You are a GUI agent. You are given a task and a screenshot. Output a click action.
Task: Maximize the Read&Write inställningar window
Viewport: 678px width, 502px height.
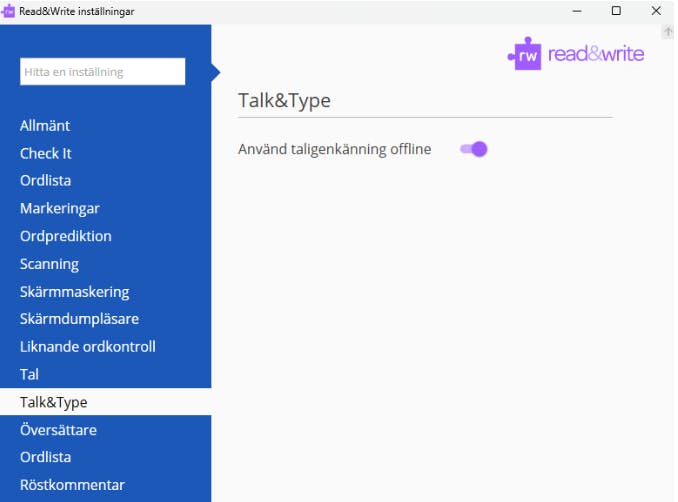point(616,11)
